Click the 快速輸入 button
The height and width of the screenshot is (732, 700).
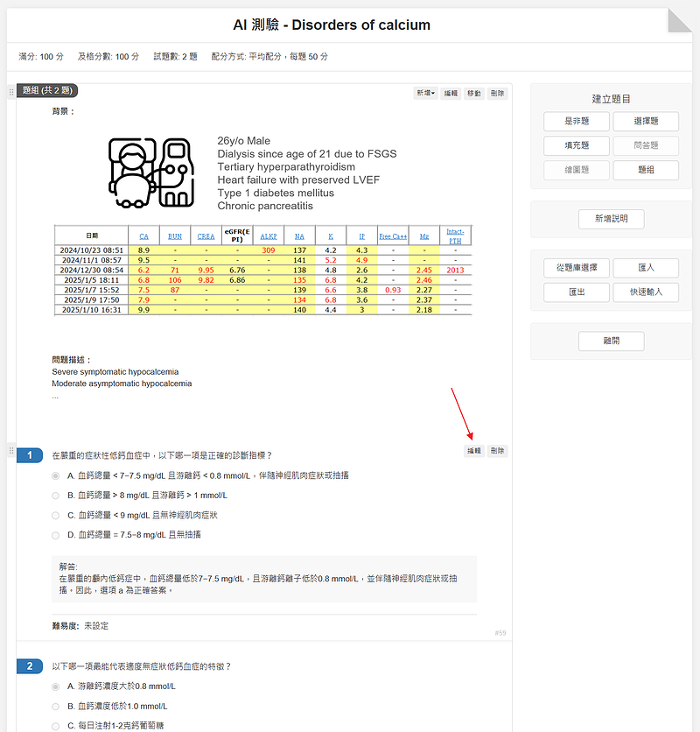pos(646,292)
